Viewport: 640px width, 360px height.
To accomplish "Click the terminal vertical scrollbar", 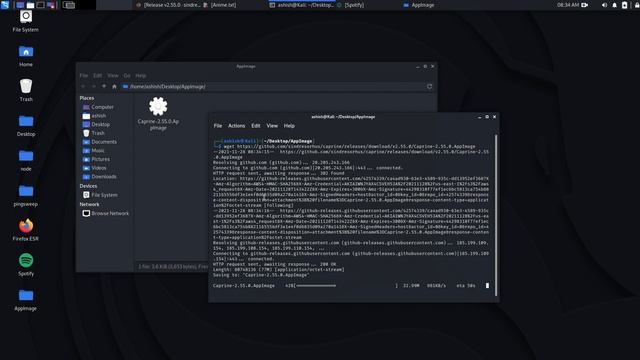I will pos(496,215).
